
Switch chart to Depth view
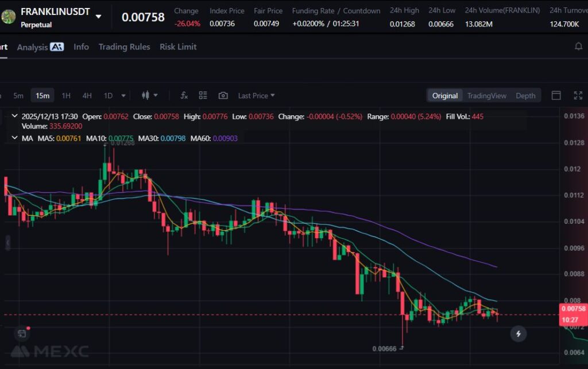coord(525,96)
